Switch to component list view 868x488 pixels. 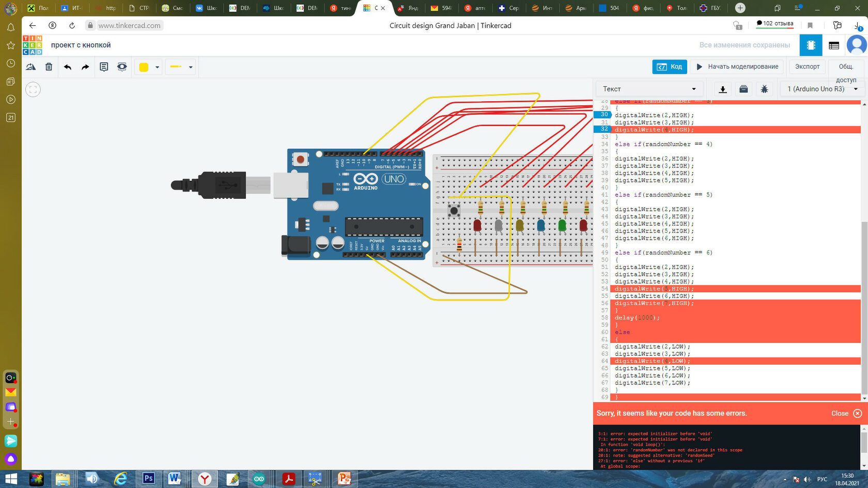[x=833, y=45]
